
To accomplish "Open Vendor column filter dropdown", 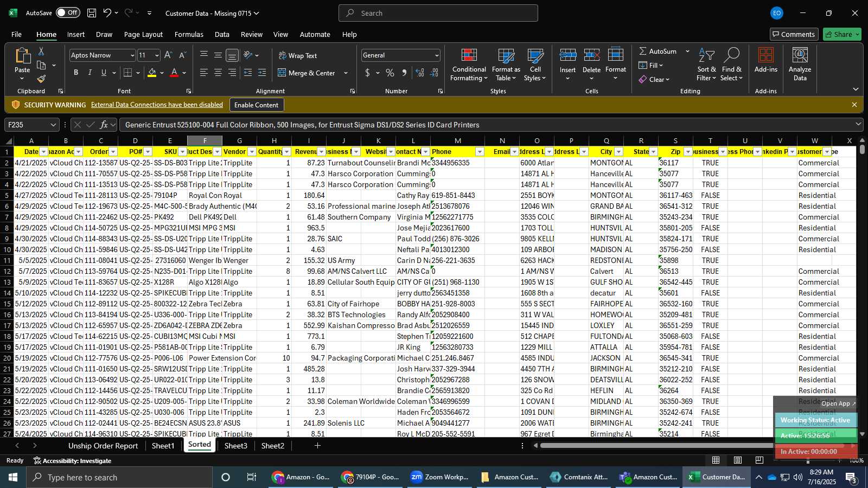I will 252,152.
